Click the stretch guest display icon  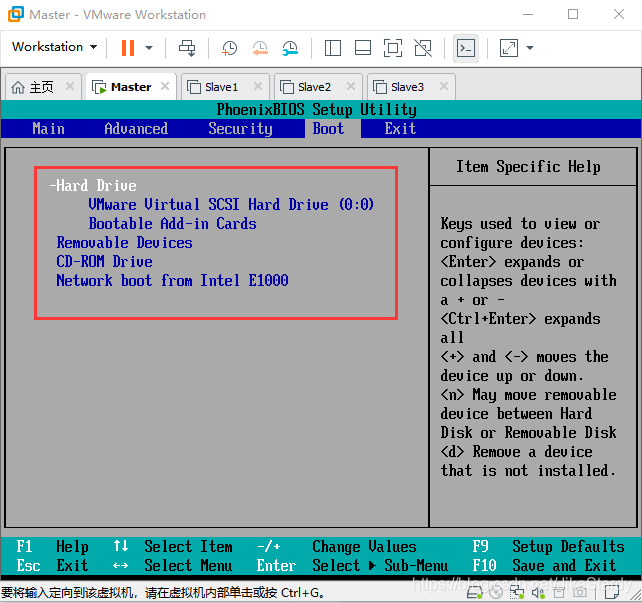[509, 48]
